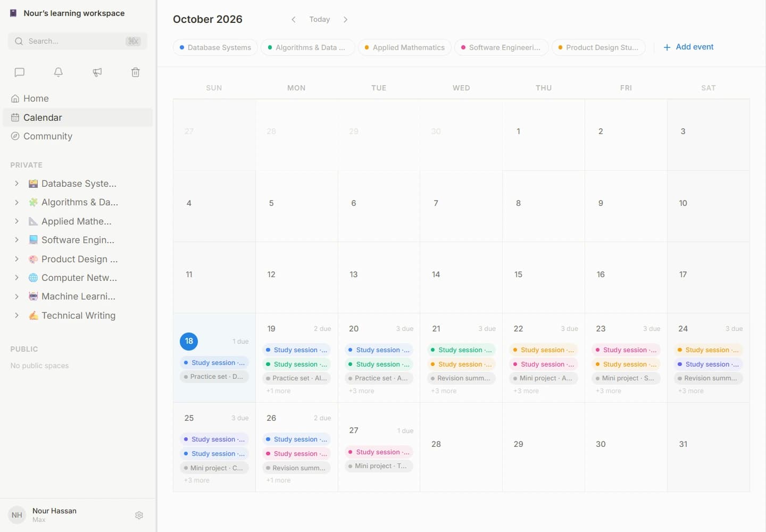Click the Applied Mathematics ruler icon
The height and width of the screenshot is (532, 766).
[x=33, y=221]
